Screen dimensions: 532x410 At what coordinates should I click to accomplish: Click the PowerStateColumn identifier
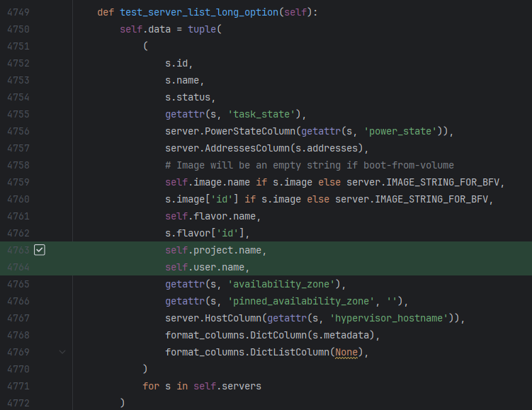pos(250,131)
